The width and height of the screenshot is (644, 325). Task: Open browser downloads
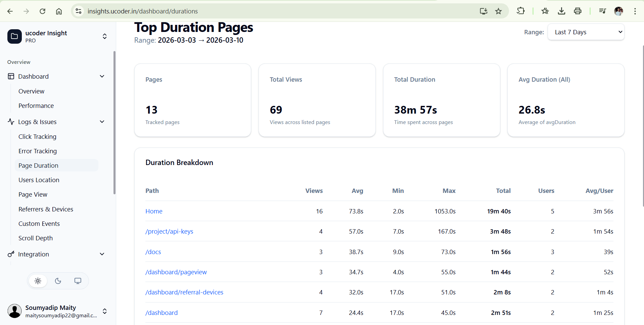(x=561, y=11)
